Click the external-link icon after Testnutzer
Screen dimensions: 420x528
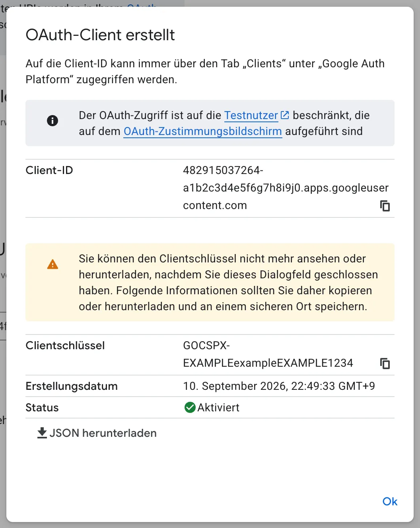(x=285, y=115)
